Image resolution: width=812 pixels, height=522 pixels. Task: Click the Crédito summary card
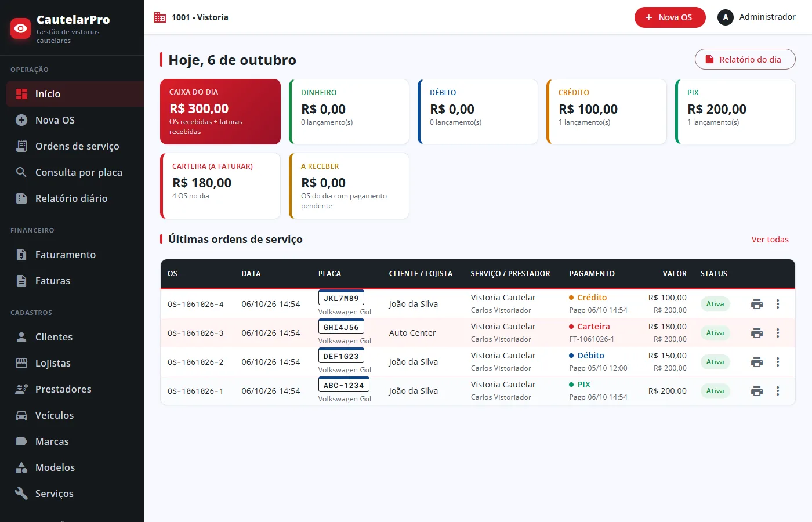607,111
